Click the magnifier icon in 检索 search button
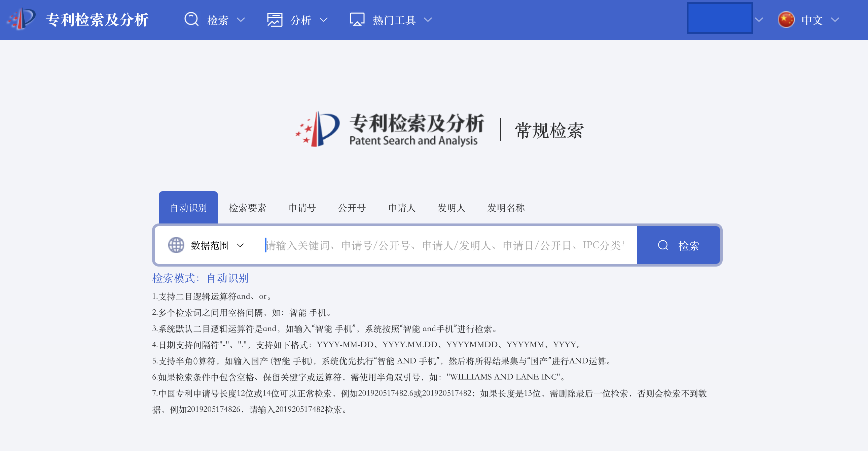The image size is (868, 451). pyautogui.click(x=663, y=245)
